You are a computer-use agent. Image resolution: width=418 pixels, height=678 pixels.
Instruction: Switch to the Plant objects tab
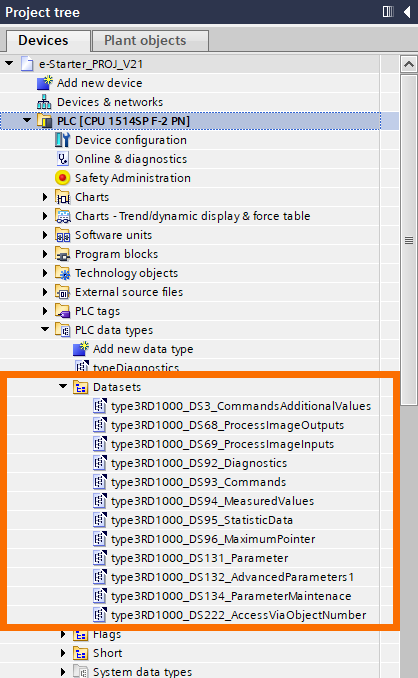pyautogui.click(x=150, y=41)
